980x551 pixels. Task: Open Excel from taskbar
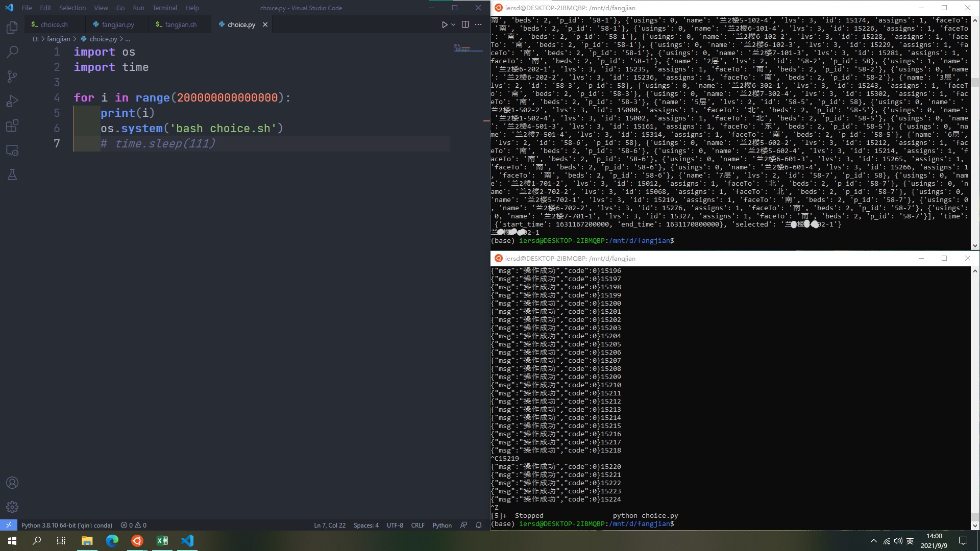click(x=162, y=541)
